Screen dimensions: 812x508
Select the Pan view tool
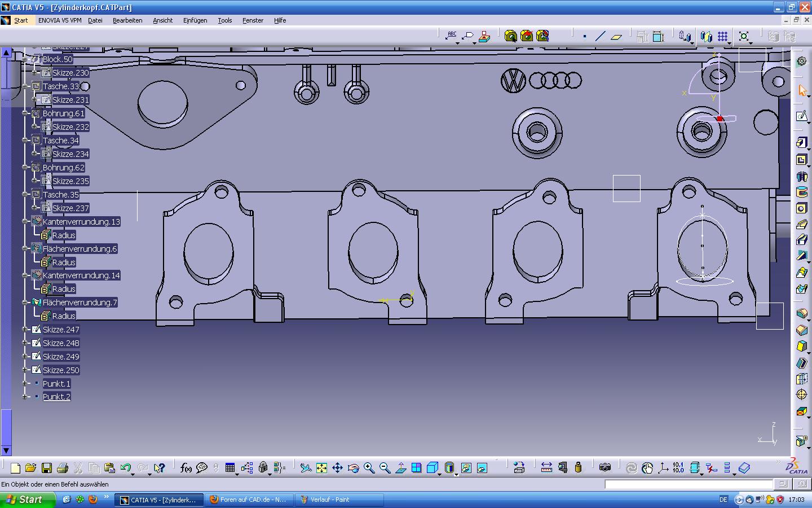(337, 468)
